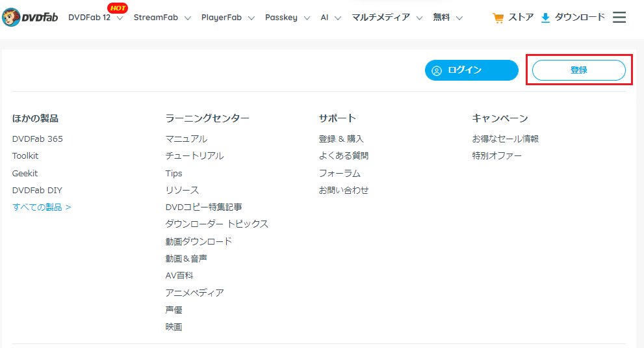Click the shopping cart store icon
This screenshot has height=348, width=644.
pos(498,18)
